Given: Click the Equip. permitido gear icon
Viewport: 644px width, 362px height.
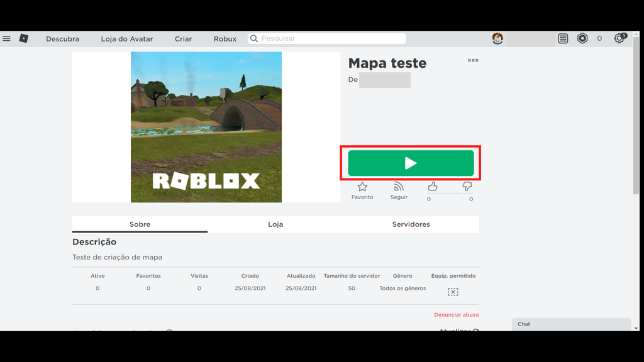Looking at the screenshot, I should point(453,292).
